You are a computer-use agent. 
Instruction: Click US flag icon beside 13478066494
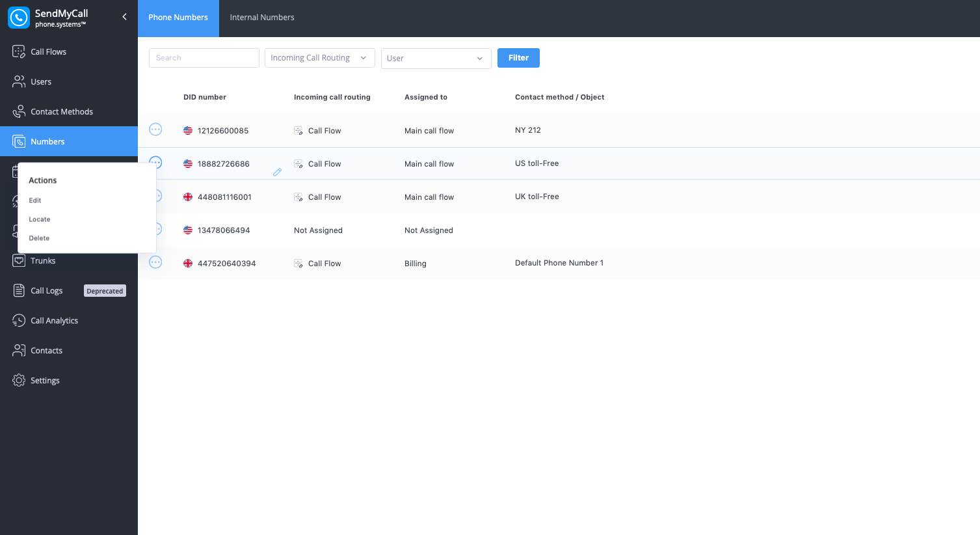tap(188, 230)
